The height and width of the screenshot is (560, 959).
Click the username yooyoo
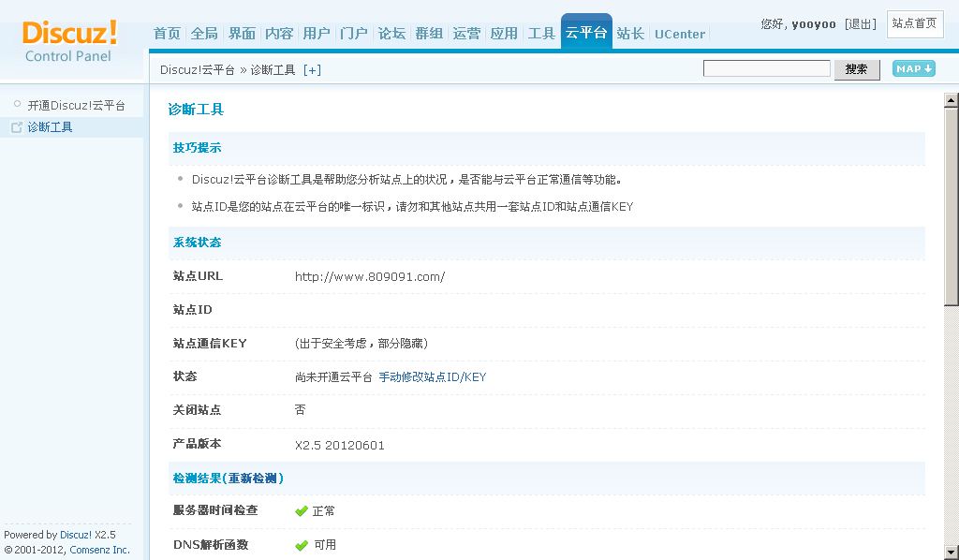coord(814,23)
